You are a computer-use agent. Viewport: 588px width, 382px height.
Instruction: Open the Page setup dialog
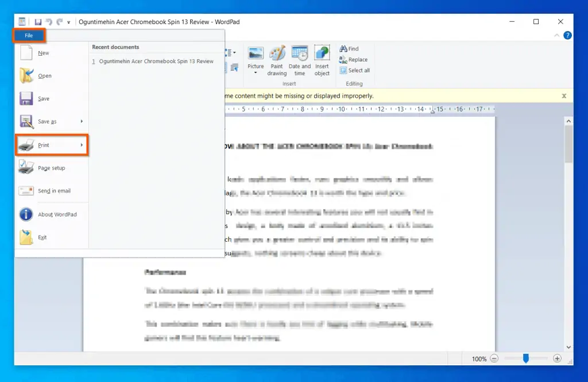(x=51, y=168)
